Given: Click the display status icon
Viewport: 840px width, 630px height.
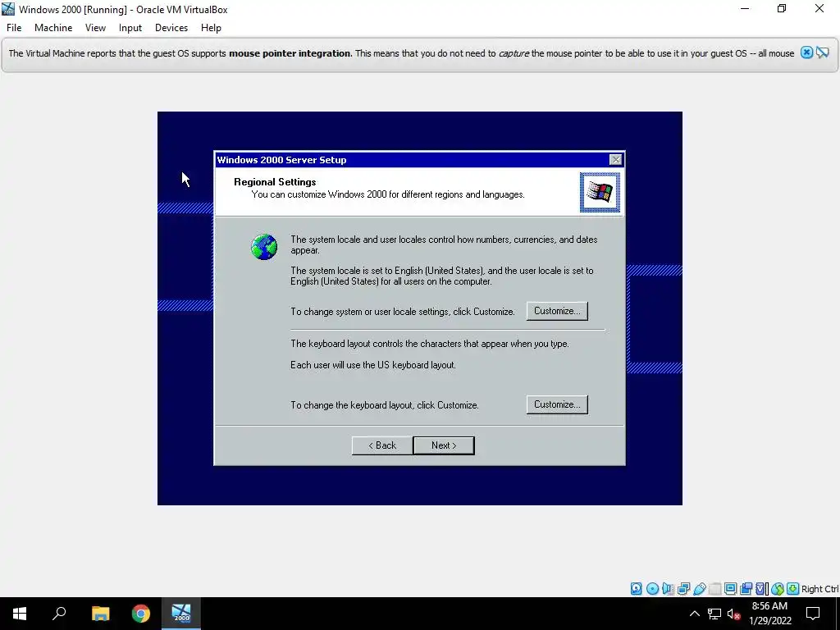Looking at the screenshot, I should click(730, 589).
